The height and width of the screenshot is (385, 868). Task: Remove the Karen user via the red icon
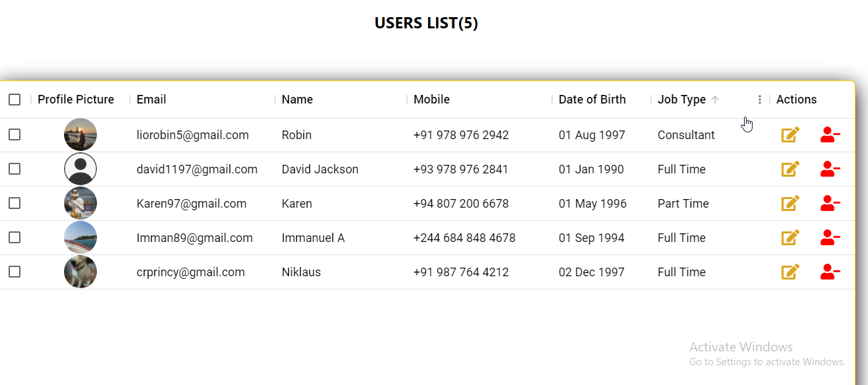pyautogui.click(x=830, y=203)
